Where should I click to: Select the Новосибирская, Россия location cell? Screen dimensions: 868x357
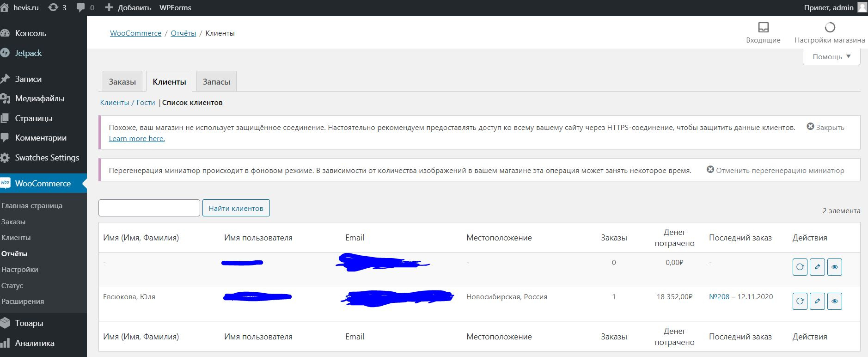click(x=507, y=297)
